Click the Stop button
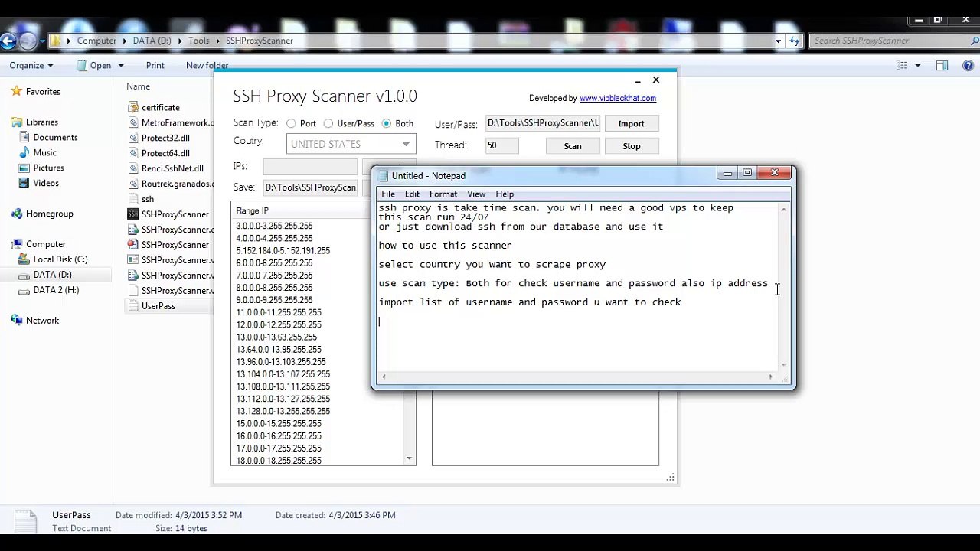This screenshot has width=980, height=551. [x=631, y=145]
